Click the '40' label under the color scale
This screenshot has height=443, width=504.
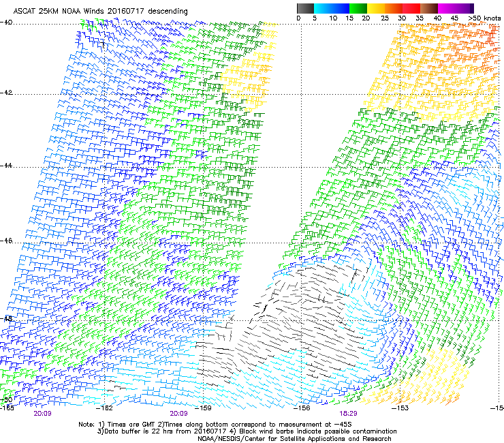coord(437,18)
